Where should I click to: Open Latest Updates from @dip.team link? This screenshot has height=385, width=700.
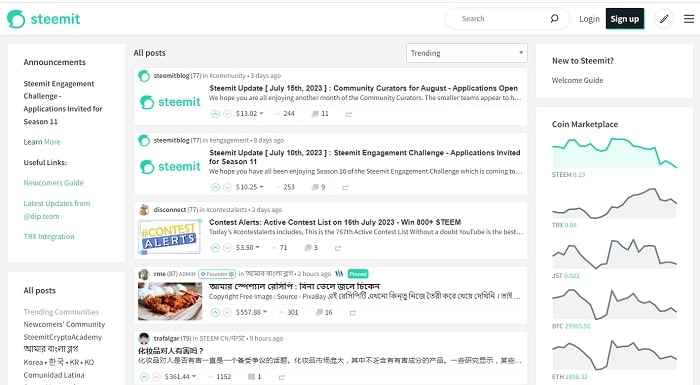tap(57, 209)
